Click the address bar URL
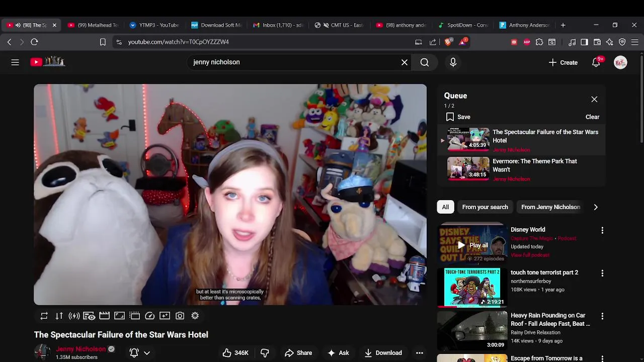This screenshot has width=644, height=362. 178,42
